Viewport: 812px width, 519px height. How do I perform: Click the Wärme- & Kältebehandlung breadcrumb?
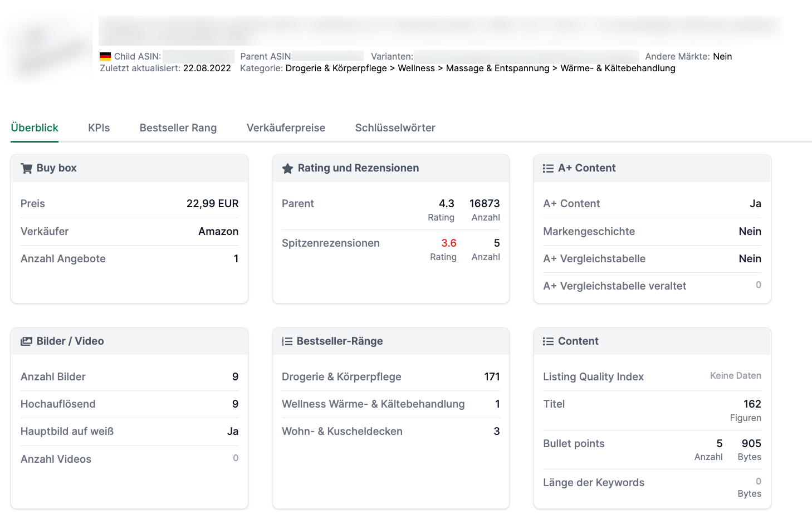click(x=618, y=68)
